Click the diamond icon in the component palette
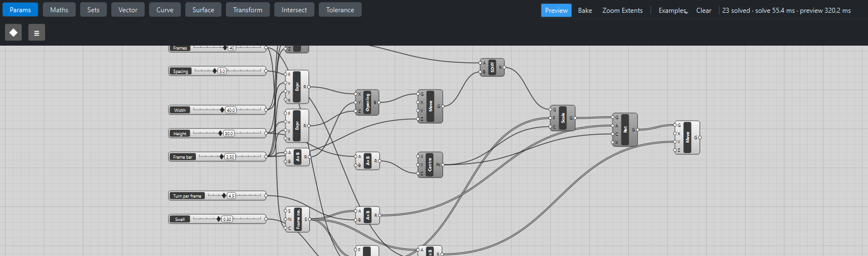The height and width of the screenshot is (256, 868). click(x=13, y=32)
